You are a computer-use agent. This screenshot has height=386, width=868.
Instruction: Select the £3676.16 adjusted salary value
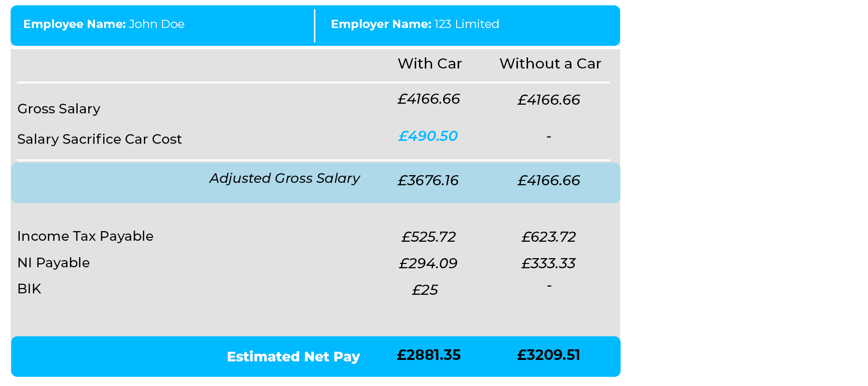428,180
